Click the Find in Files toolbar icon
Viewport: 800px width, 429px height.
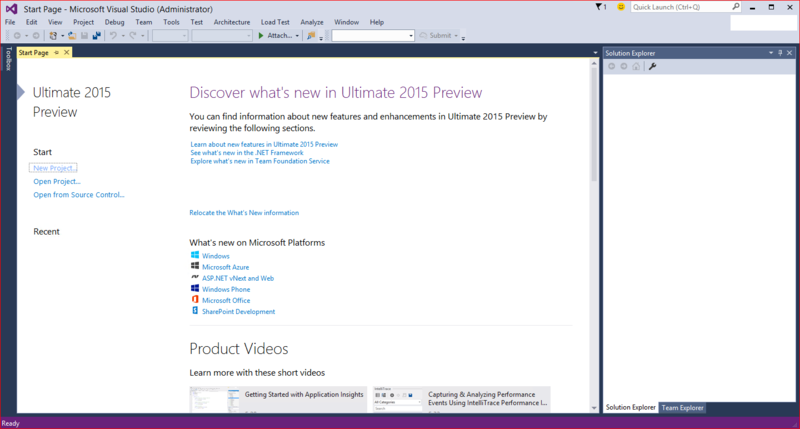pos(310,36)
